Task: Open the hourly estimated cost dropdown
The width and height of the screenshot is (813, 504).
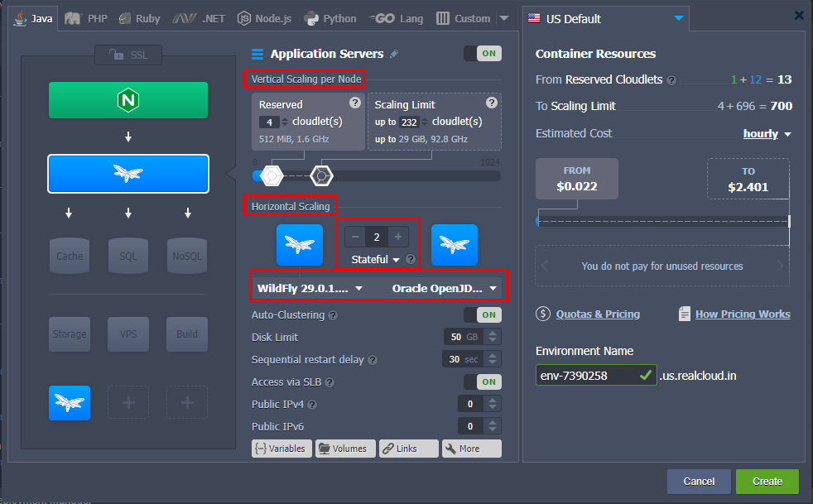Action: (767, 134)
